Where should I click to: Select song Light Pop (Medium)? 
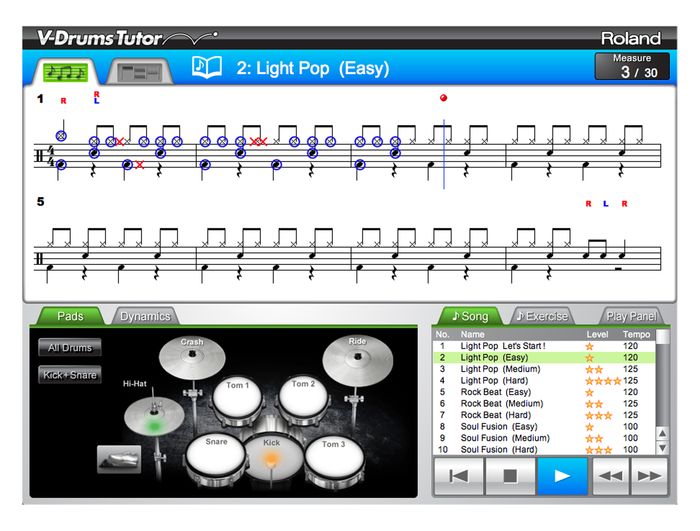pos(544,369)
